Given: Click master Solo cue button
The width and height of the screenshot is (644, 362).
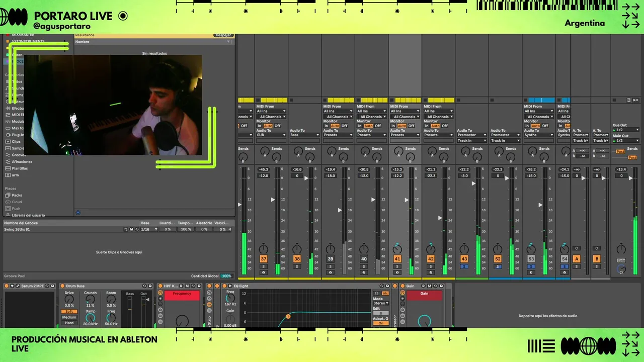Looking at the screenshot, I should pyautogui.click(x=621, y=260).
